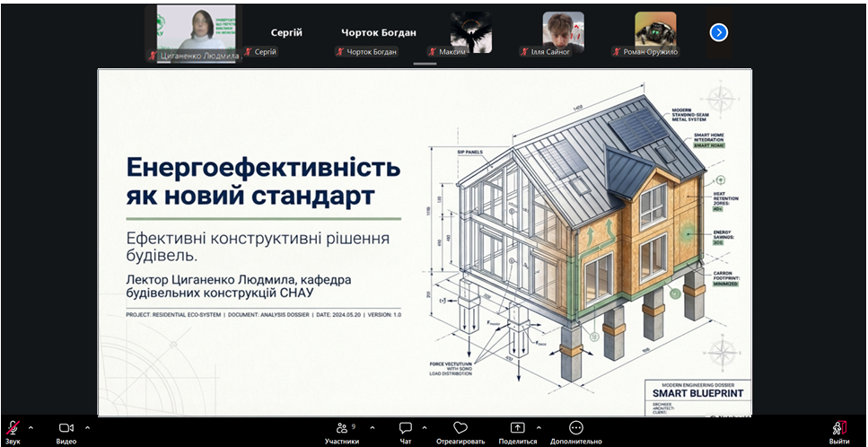Expand the arrow next to Чат
The height and width of the screenshot is (447, 868).
point(425,427)
